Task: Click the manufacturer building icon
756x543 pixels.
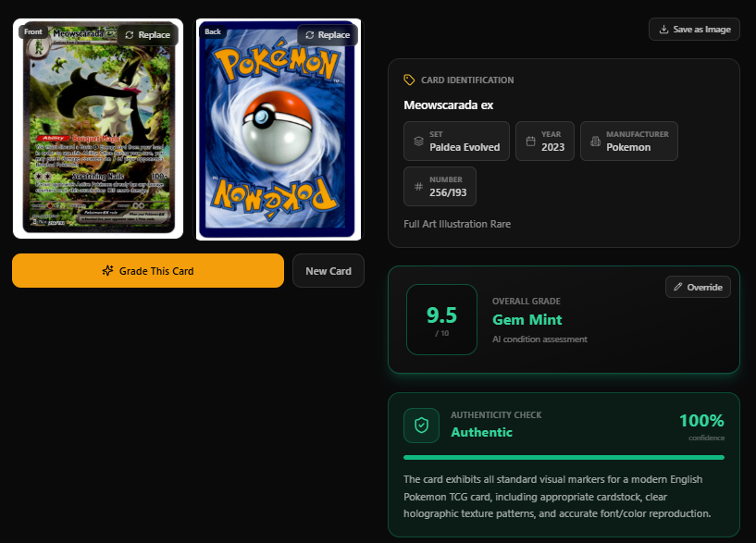Action: [x=595, y=142]
